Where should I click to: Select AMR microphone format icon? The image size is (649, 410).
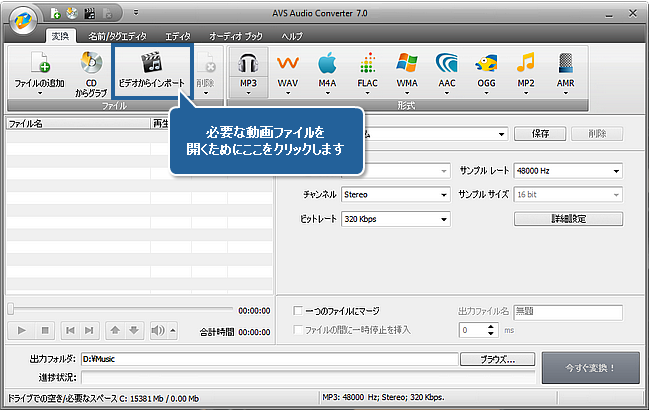coord(565,63)
